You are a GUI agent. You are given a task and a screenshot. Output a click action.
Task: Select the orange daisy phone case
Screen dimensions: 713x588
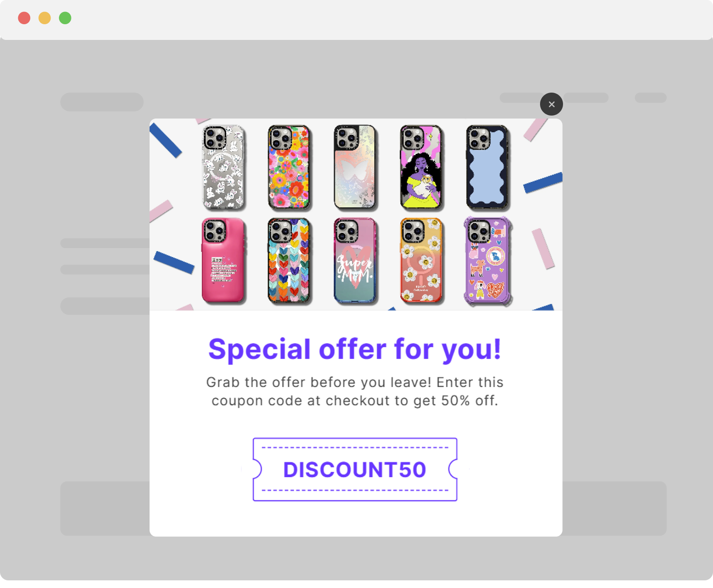tap(421, 261)
